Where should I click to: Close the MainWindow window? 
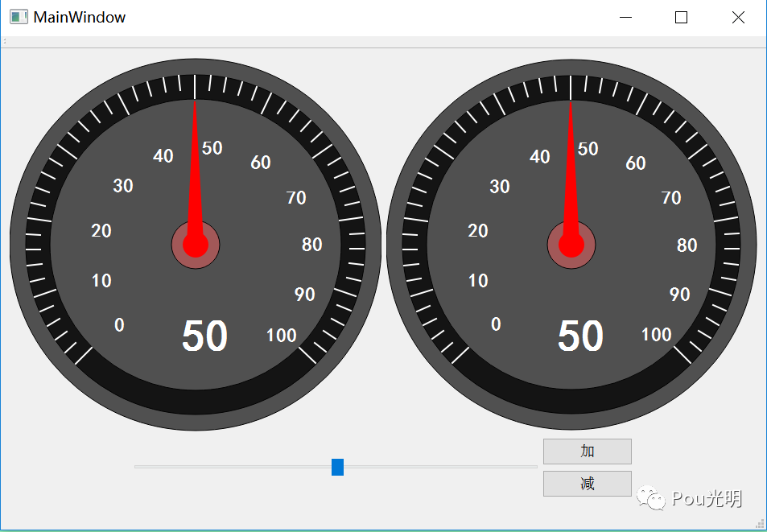pyautogui.click(x=738, y=18)
